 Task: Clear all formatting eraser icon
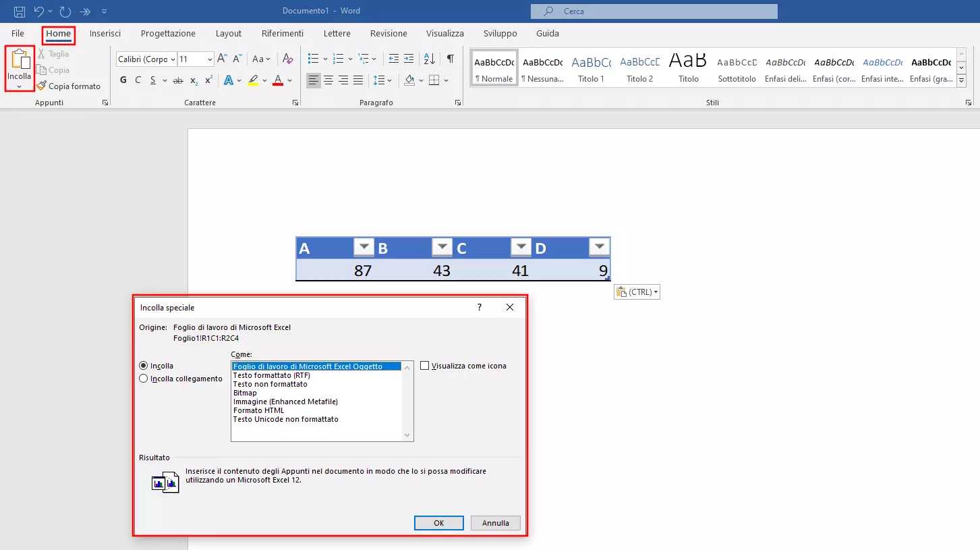[x=288, y=59]
